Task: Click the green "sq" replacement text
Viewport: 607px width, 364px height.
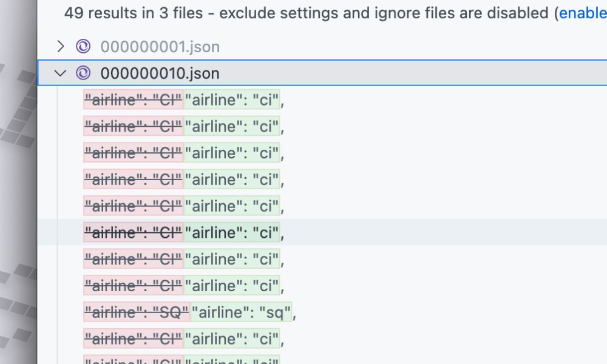Action: 242,312
